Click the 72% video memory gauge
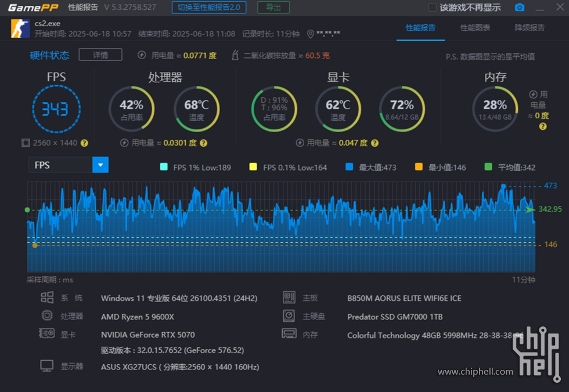The image size is (569, 392). tap(402, 109)
